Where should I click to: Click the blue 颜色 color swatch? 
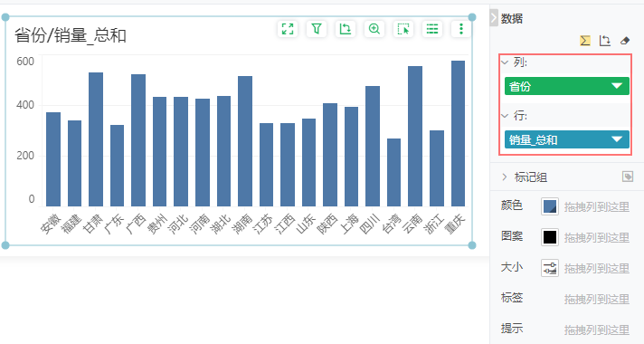click(x=550, y=206)
